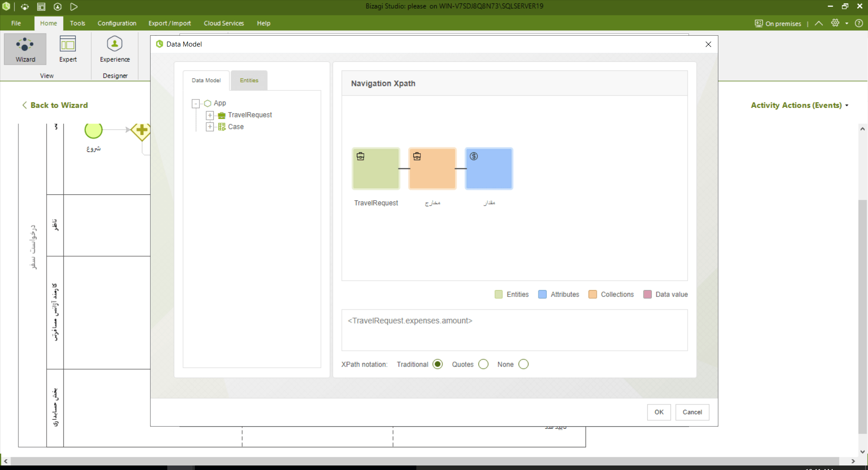The height and width of the screenshot is (470, 868).
Task: Switch to the Entities tab
Action: point(249,80)
